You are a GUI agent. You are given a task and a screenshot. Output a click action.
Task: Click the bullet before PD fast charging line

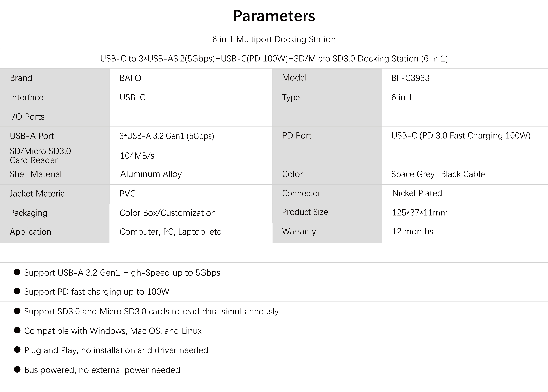17,291
